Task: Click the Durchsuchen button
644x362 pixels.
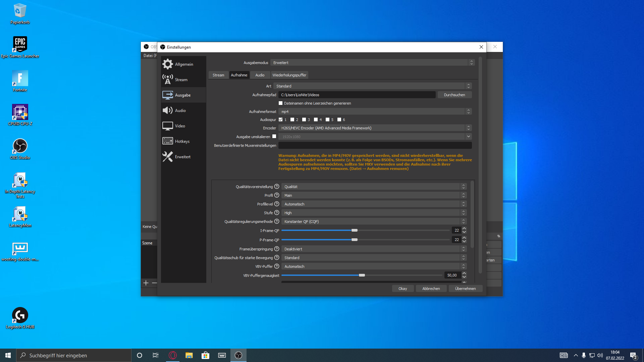Action: click(454, 95)
